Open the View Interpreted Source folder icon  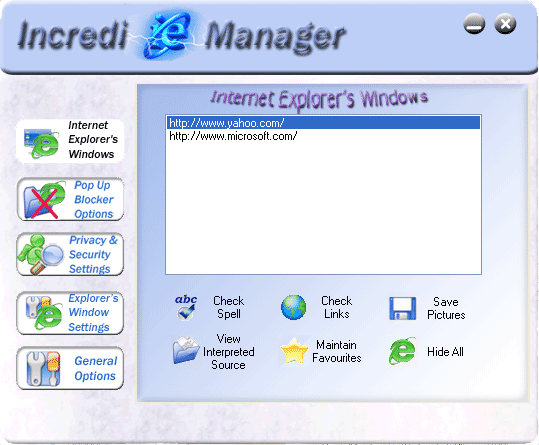click(x=186, y=350)
